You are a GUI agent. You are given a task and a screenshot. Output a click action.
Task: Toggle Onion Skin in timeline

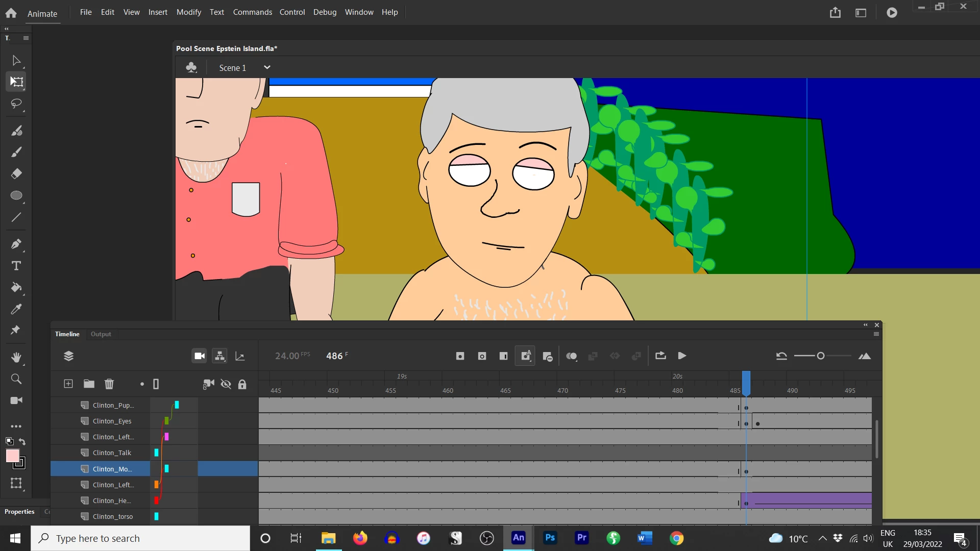[572, 356]
